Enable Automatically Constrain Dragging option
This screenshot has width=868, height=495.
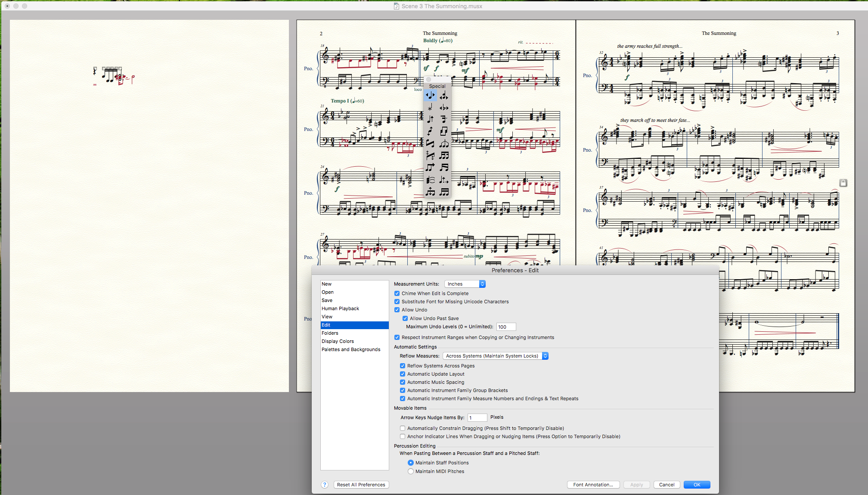coord(403,428)
